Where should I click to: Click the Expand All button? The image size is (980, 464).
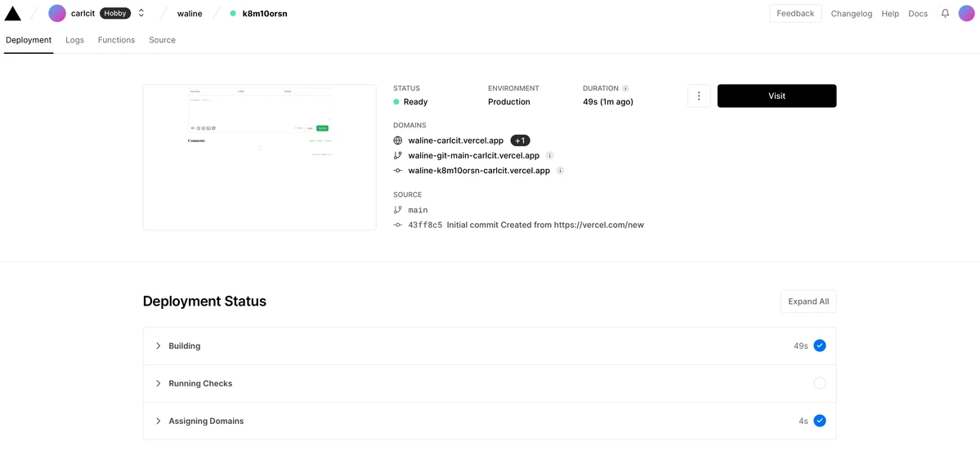808,301
